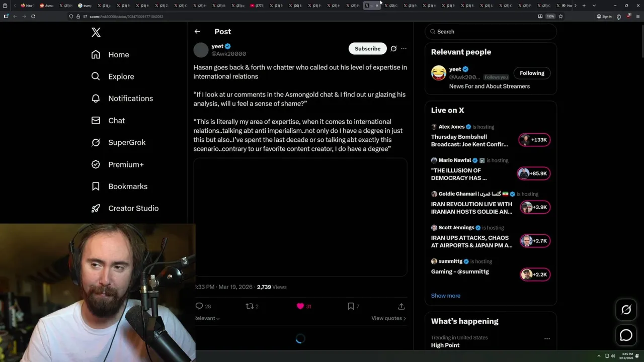This screenshot has height=362, width=644.
Task: Go back using the Post back arrow
Action: [197, 31]
